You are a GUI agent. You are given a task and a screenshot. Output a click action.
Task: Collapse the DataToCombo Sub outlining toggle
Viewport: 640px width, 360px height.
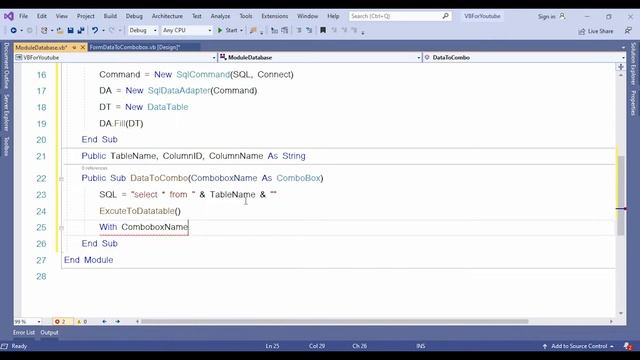[x=61, y=179]
